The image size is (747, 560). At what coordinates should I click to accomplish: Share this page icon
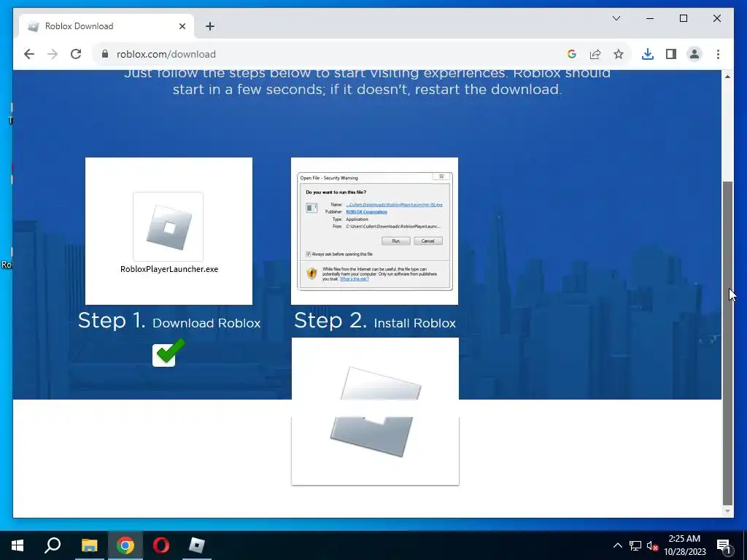(x=595, y=54)
